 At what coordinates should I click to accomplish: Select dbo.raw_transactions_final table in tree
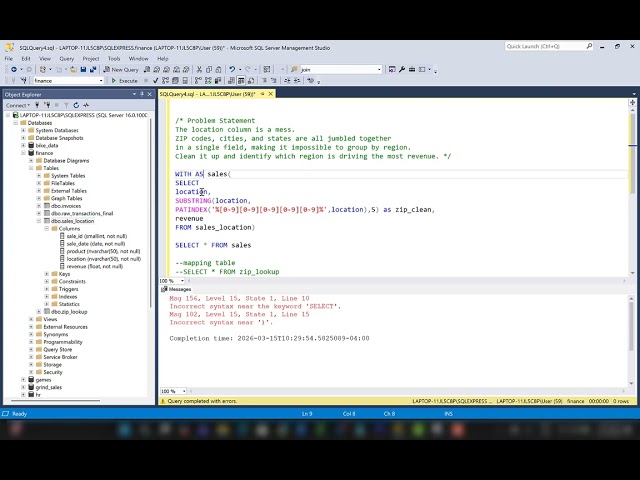pyautogui.click(x=82, y=213)
